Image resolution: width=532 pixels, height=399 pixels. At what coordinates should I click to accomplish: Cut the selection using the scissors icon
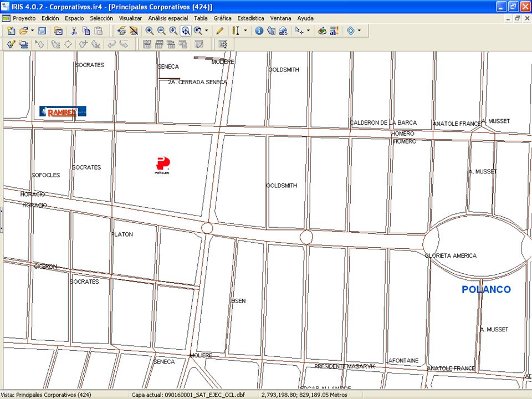click(74, 31)
